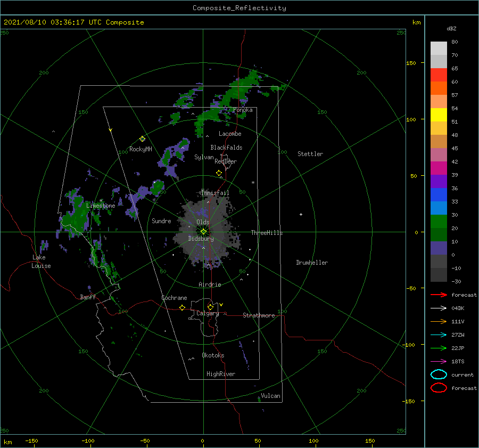Image resolution: width=479 pixels, height=448 pixels.
Task: Click the Didsbury town label
Action: [x=201, y=239]
